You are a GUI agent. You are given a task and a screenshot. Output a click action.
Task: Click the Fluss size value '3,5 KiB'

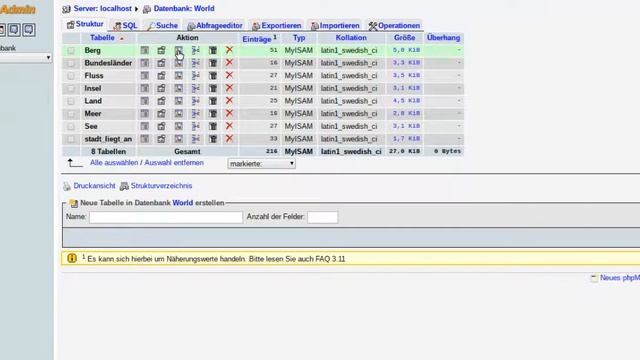[406, 76]
